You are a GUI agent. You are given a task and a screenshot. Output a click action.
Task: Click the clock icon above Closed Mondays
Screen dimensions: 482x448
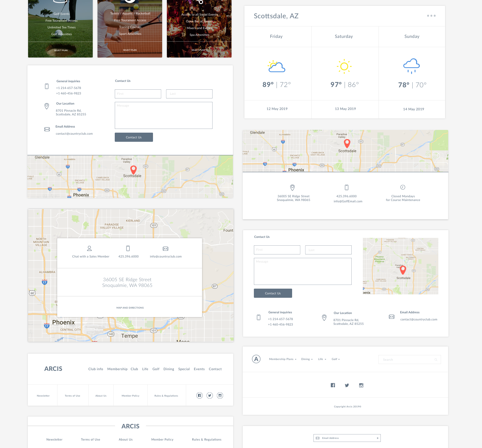click(x=403, y=187)
